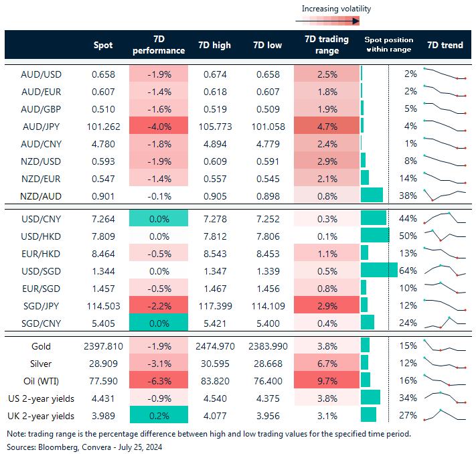
Task: Click the Gold spot value 2397.810
Action: [103, 346]
